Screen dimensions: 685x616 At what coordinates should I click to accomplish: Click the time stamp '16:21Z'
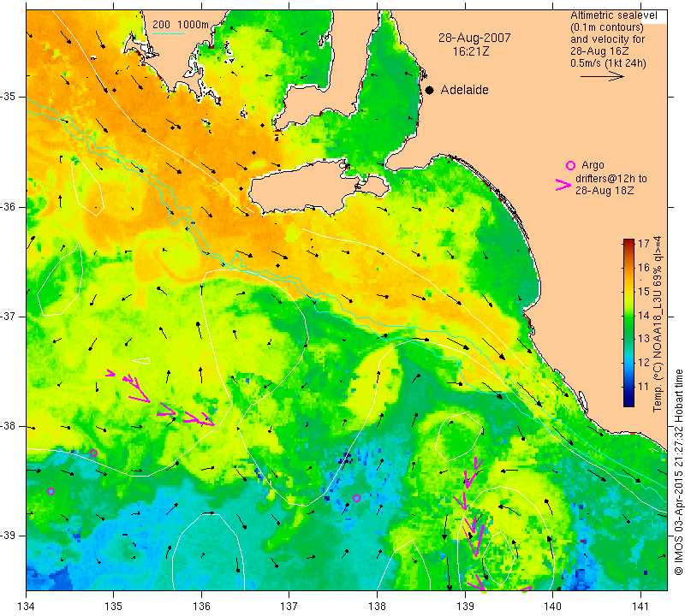pyautogui.click(x=470, y=51)
